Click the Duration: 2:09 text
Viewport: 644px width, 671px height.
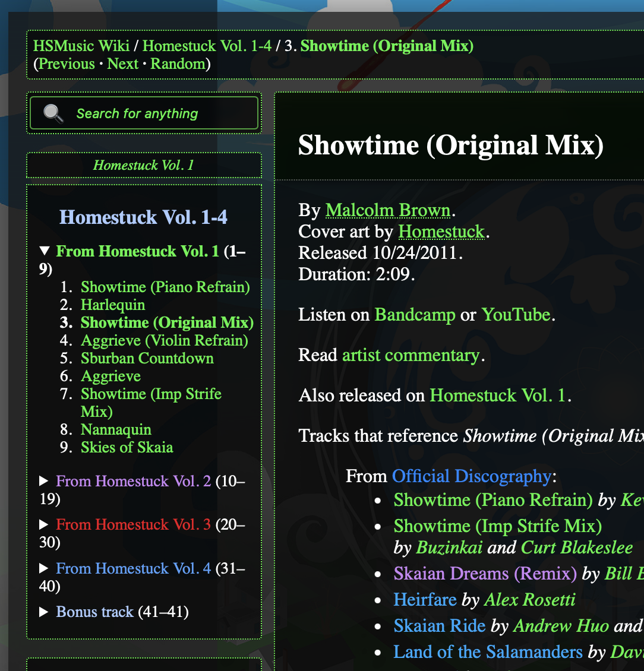point(356,274)
